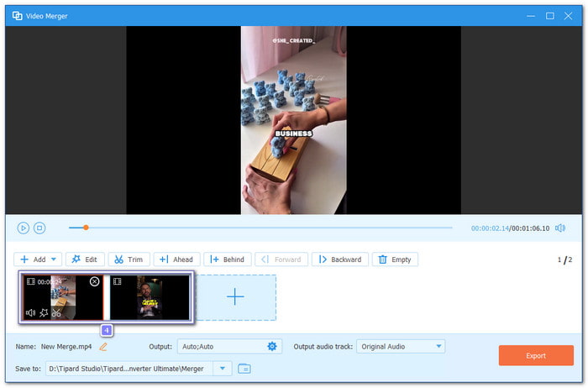The width and height of the screenshot is (588, 388).
Task: Minimize the Video Merger window
Action: [531, 16]
